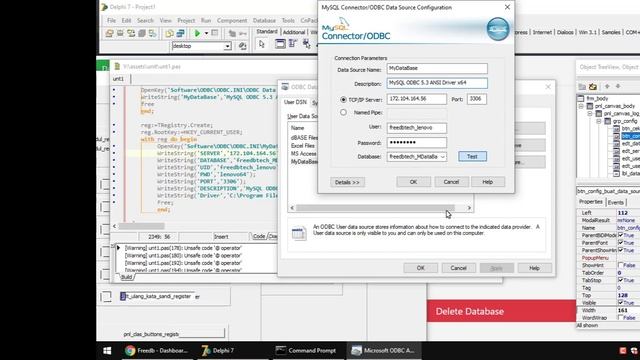The width and height of the screenshot is (640, 360).
Task: Click the Save icon in Delphi toolbar
Action: point(120,33)
